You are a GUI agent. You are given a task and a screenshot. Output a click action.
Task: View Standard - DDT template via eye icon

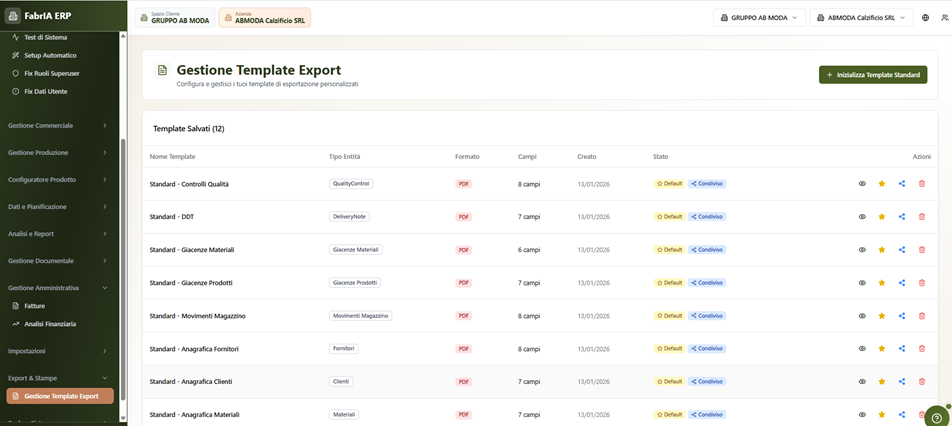coord(862,217)
